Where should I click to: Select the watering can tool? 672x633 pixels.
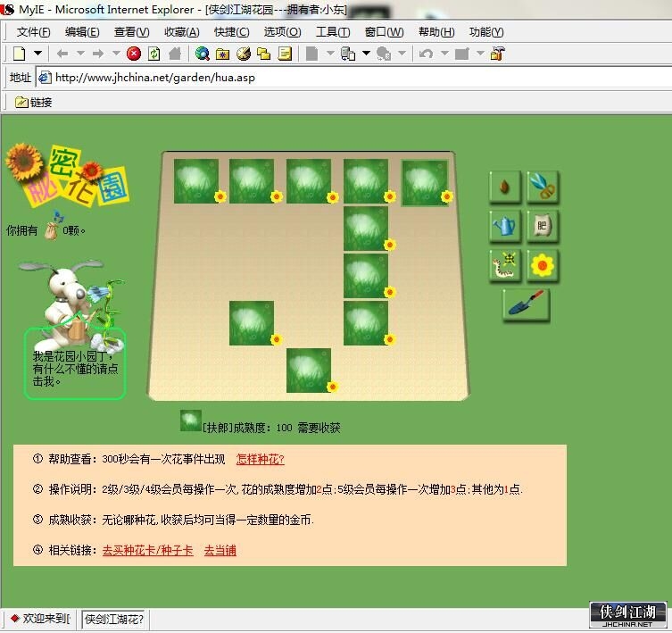[505, 226]
